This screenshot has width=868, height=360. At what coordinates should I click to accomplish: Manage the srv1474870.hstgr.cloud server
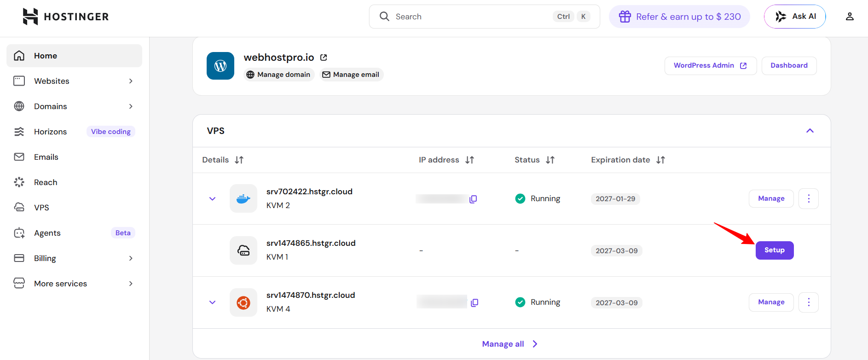coord(771,302)
